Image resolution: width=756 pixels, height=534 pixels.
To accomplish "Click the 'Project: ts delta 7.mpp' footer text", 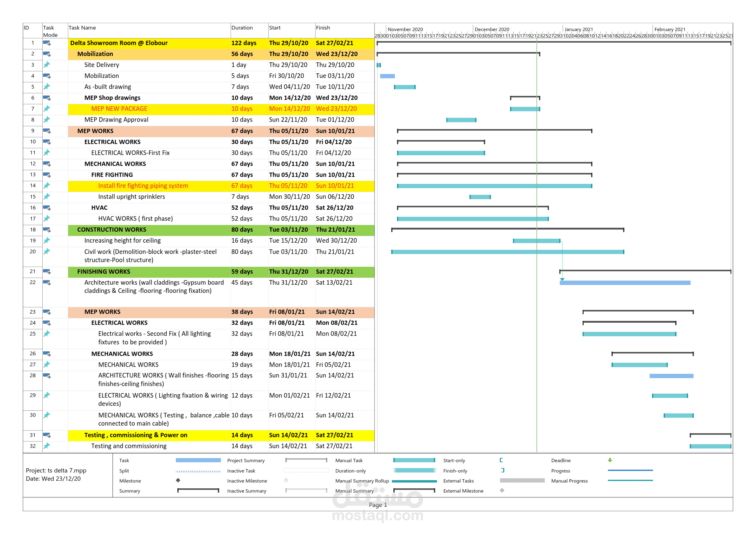I will (x=56, y=470).
